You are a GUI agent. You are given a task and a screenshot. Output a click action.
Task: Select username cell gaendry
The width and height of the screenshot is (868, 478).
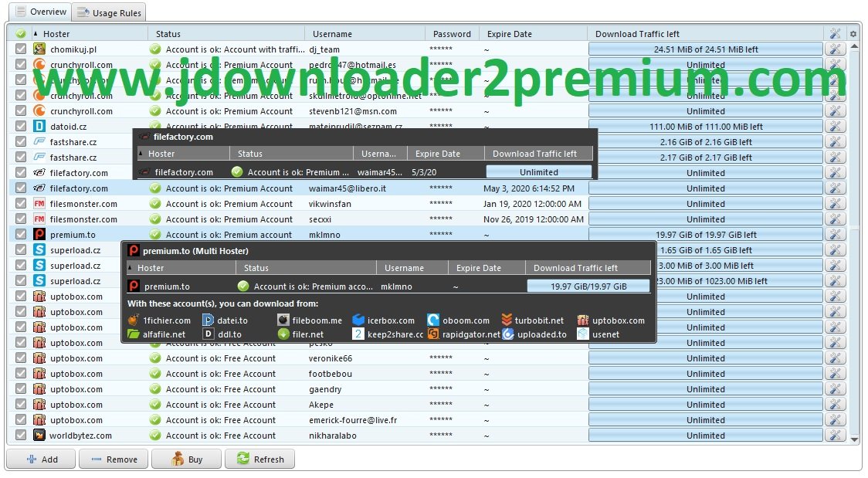325,389
